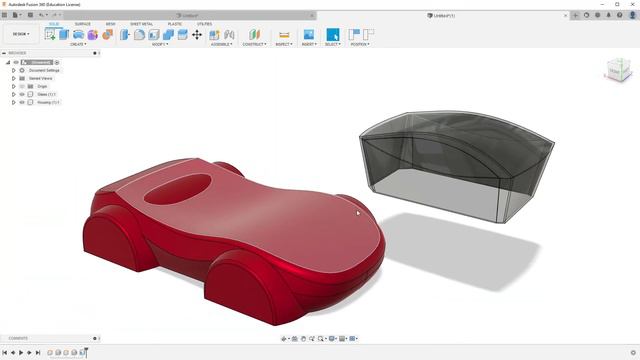Open the Notifications bell icon
The width and height of the screenshot is (640, 360).
[609, 15]
